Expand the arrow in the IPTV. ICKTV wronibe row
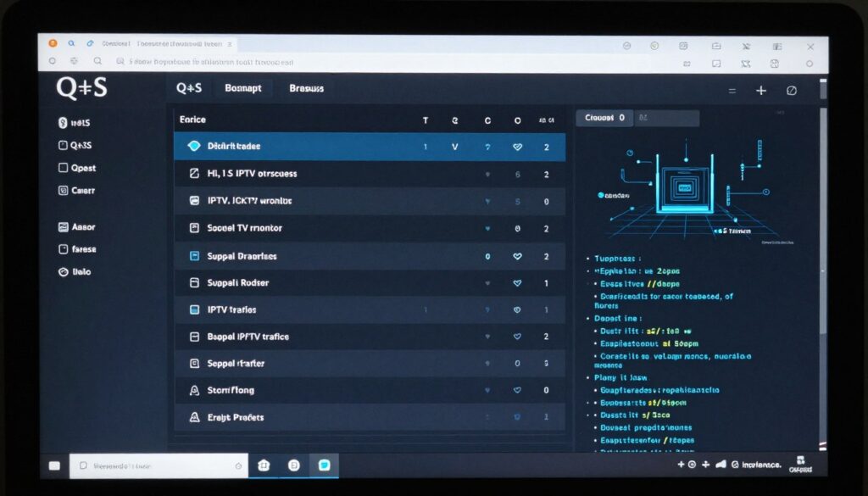The width and height of the screenshot is (868, 496). (487, 202)
